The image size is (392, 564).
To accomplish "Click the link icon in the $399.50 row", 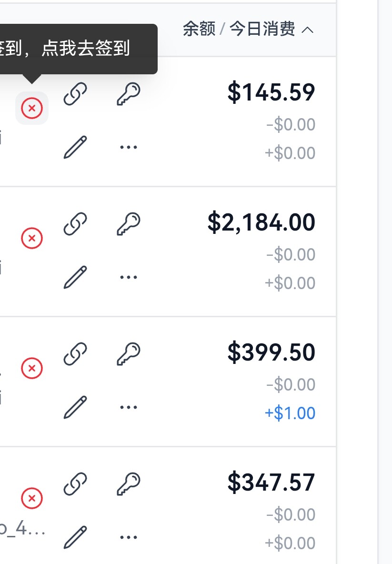I will (75, 354).
